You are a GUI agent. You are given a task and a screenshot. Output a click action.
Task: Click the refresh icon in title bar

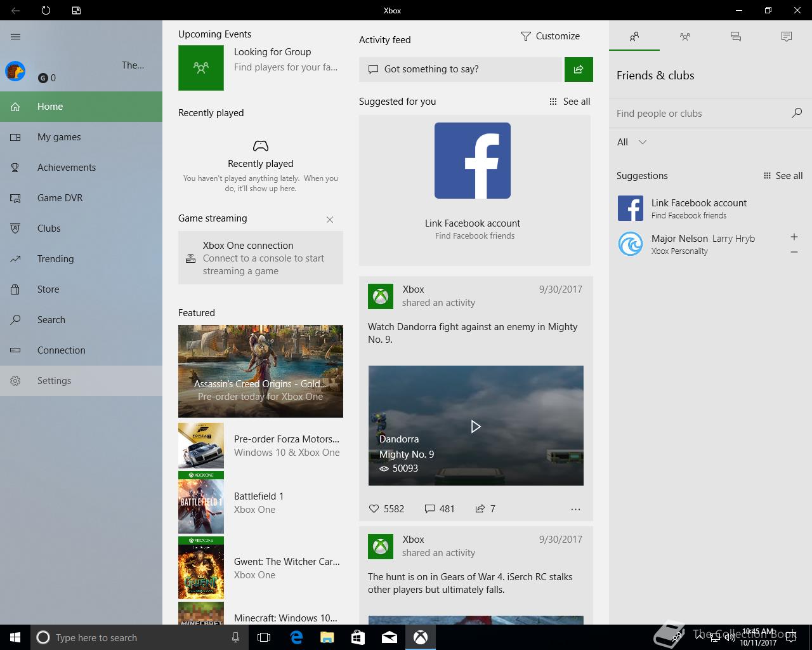click(46, 10)
